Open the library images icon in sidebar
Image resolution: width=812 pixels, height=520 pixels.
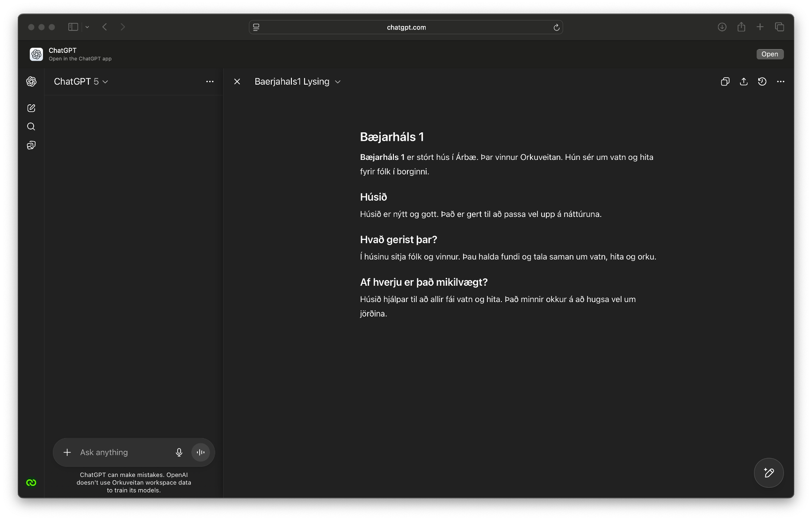pyautogui.click(x=31, y=145)
